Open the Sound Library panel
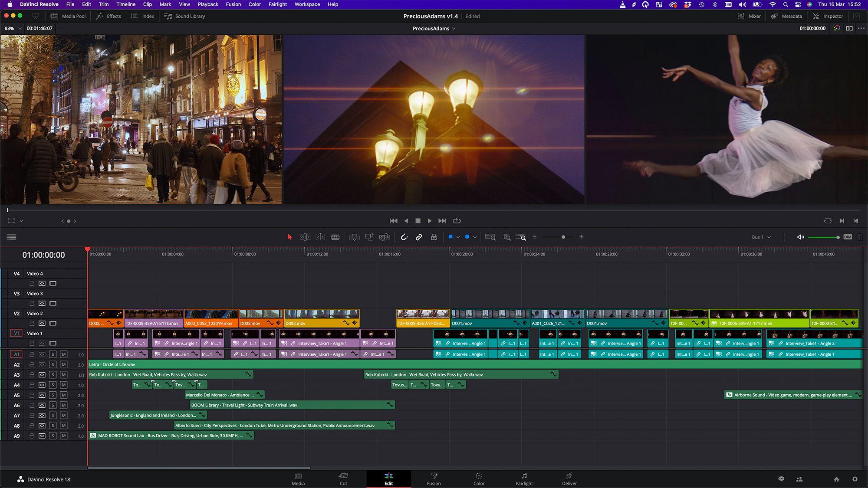This screenshot has width=868, height=488. [184, 16]
